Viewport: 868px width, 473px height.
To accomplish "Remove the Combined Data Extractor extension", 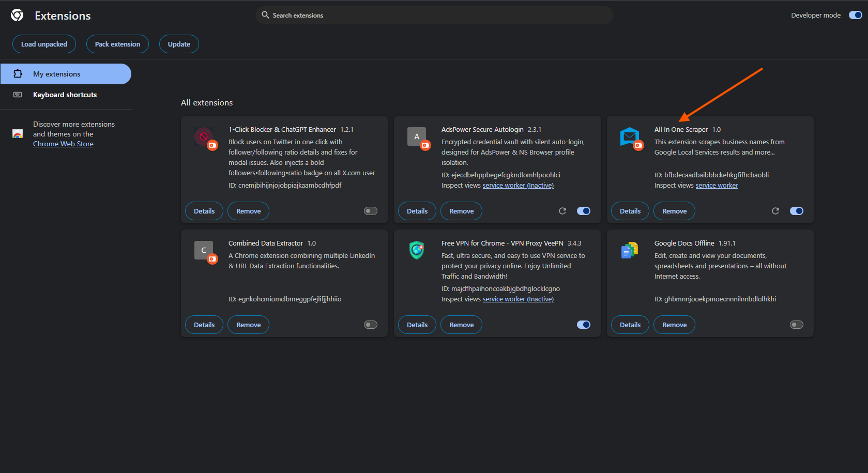I will (x=248, y=325).
